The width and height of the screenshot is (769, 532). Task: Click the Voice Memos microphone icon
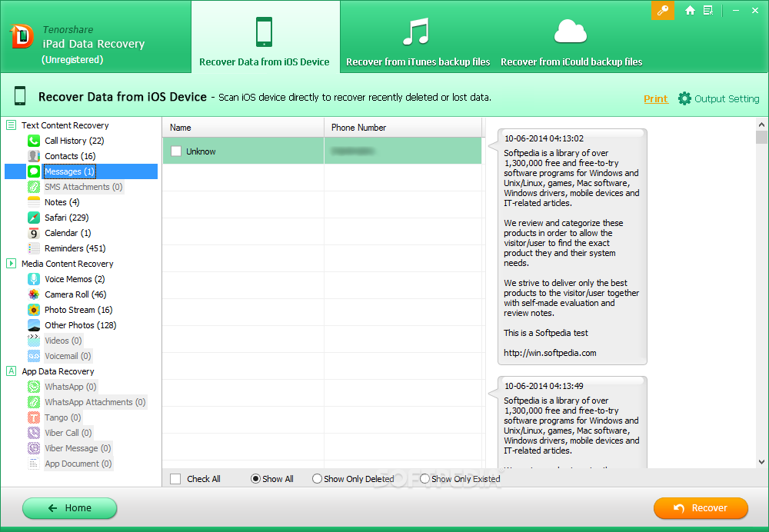[x=34, y=279]
